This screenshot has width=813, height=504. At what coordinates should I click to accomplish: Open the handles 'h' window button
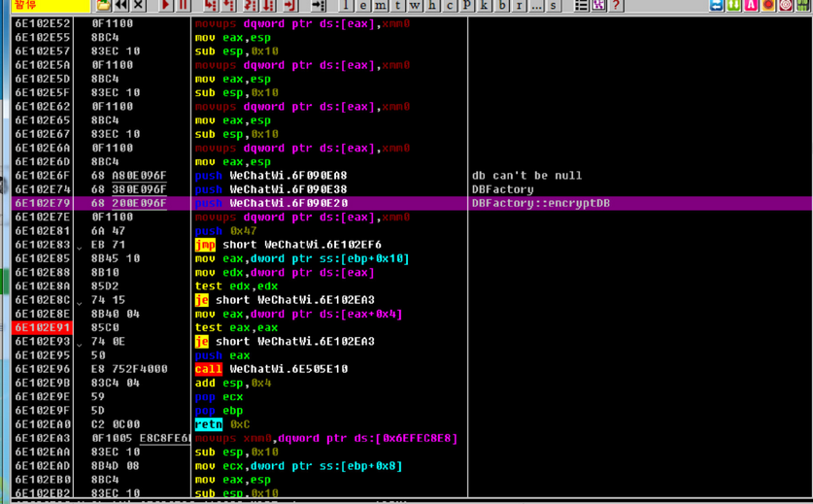[432, 5]
